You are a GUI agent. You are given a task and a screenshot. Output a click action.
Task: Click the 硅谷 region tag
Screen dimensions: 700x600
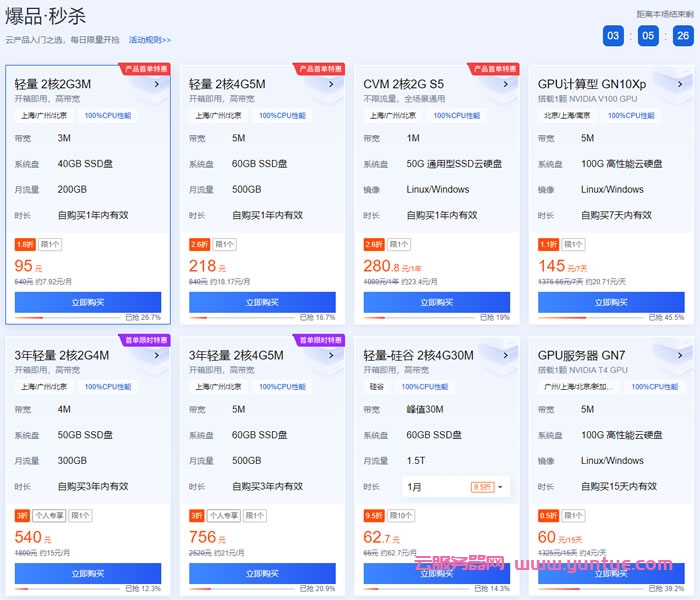click(376, 386)
